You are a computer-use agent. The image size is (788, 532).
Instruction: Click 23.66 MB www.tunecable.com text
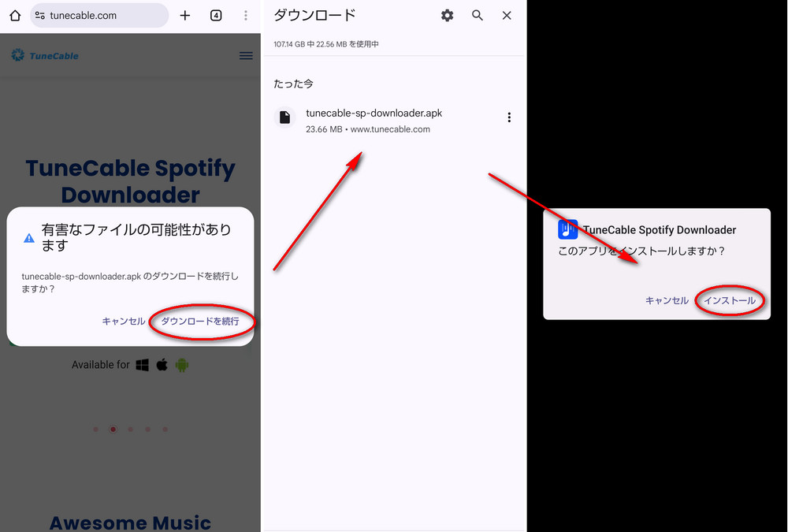(x=368, y=129)
